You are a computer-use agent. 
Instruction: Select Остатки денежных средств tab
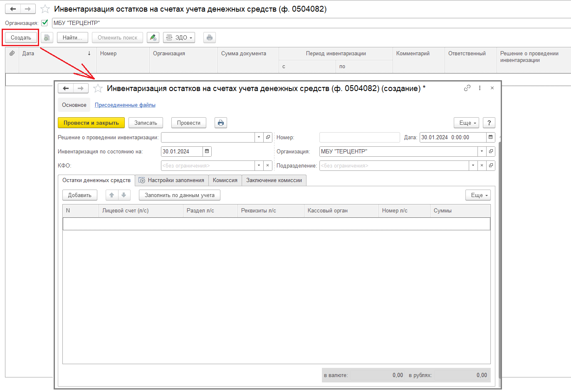pyautogui.click(x=96, y=180)
